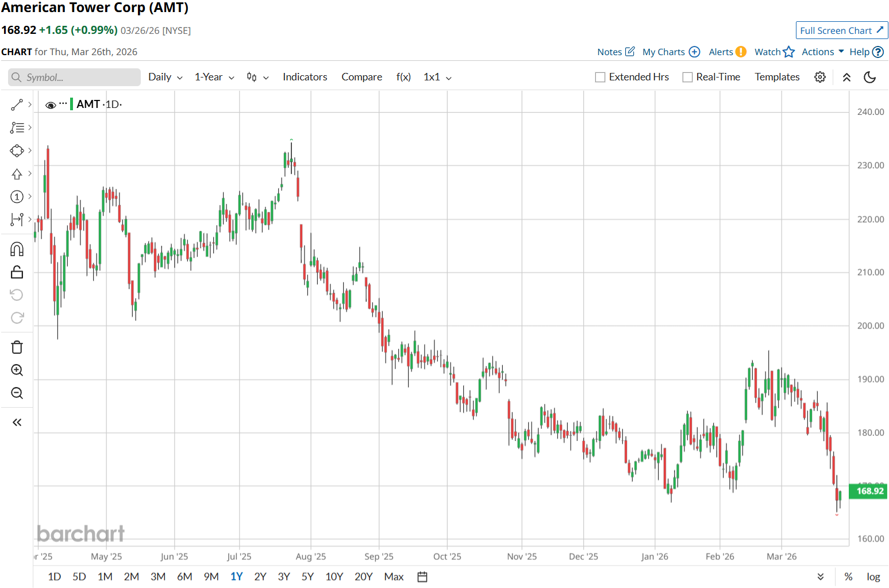The image size is (889, 588).
Task: Set chart range to Max
Action: (394, 577)
